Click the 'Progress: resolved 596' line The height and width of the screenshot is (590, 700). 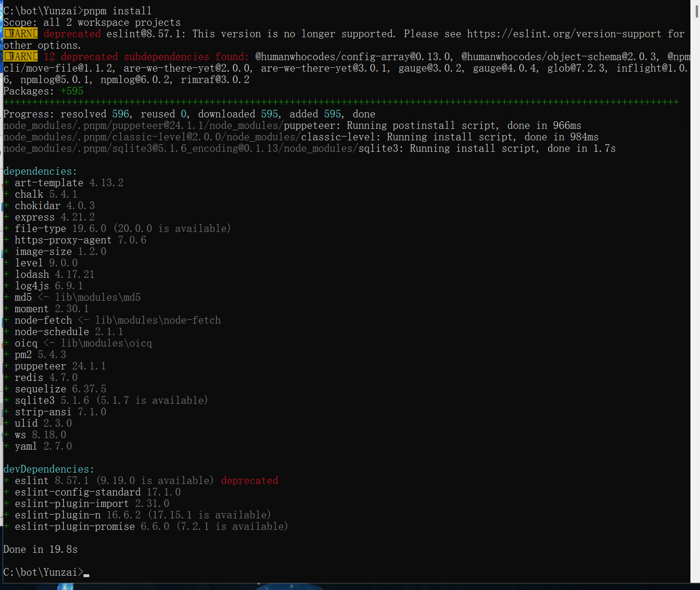pyautogui.click(x=189, y=114)
